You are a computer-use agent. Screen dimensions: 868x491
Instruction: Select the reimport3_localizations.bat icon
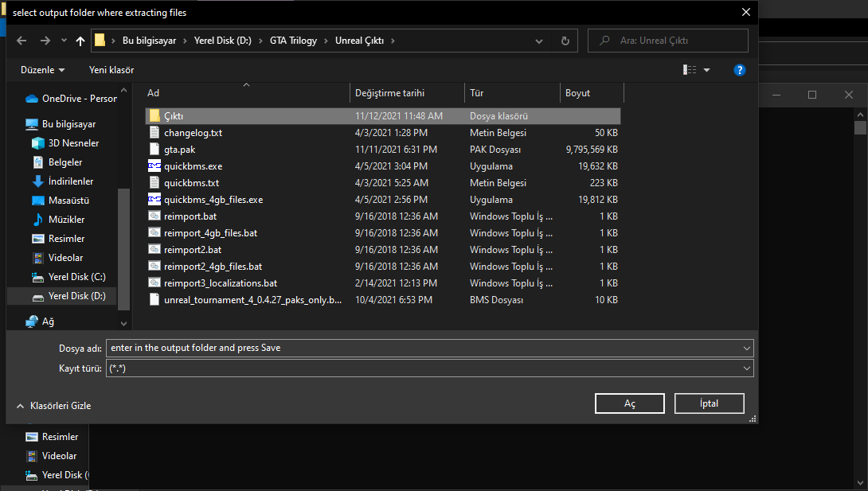[x=154, y=283]
